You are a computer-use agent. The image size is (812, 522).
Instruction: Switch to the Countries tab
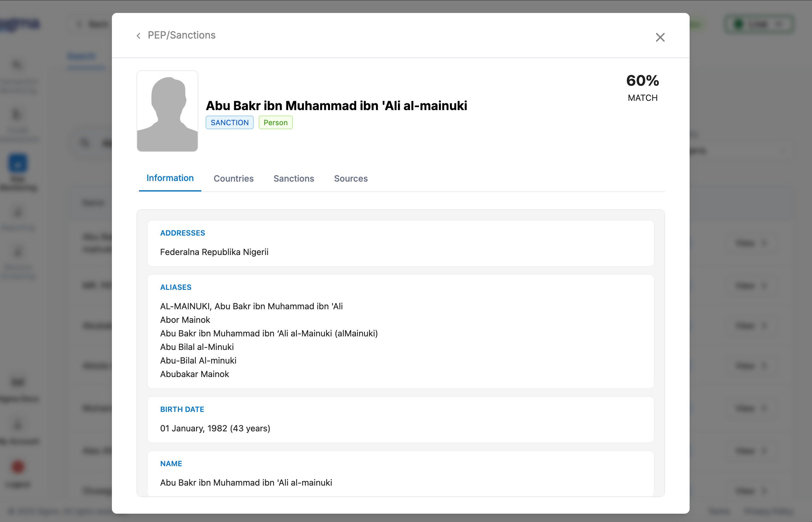pyautogui.click(x=233, y=178)
